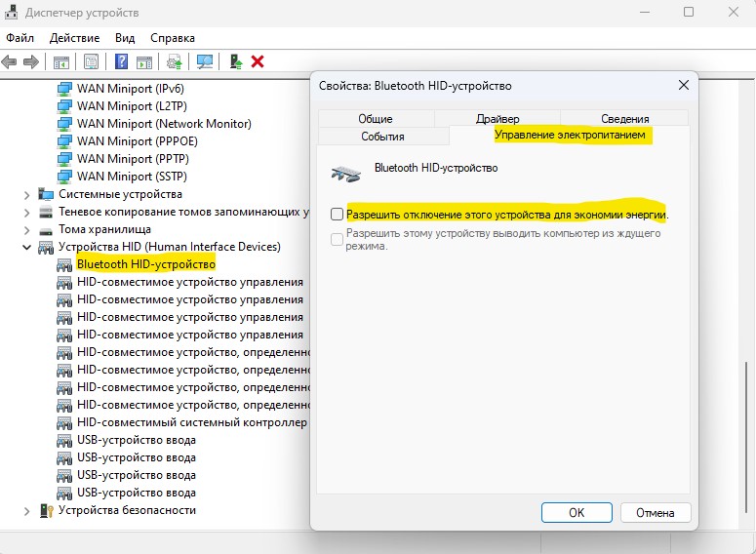This screenshot has width=756, height=554.
Task: Collapse the Устройства HID node
Action: 26,248
